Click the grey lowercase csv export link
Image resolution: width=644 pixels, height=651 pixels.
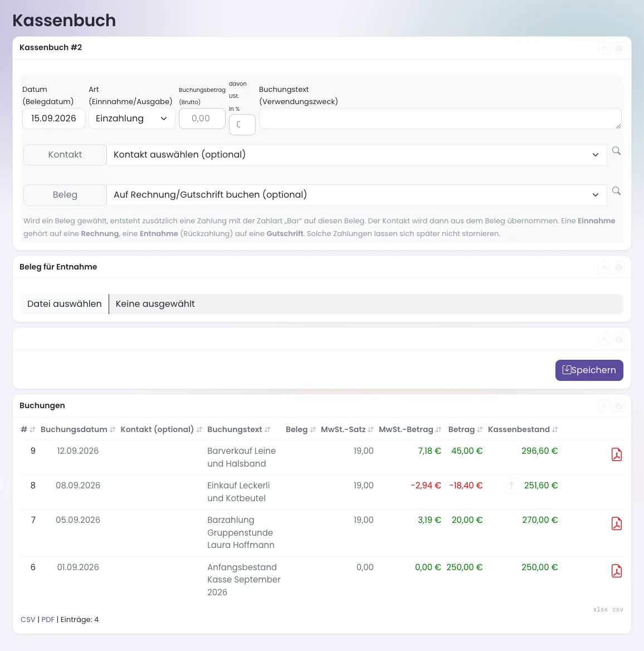tap(617, 609)
